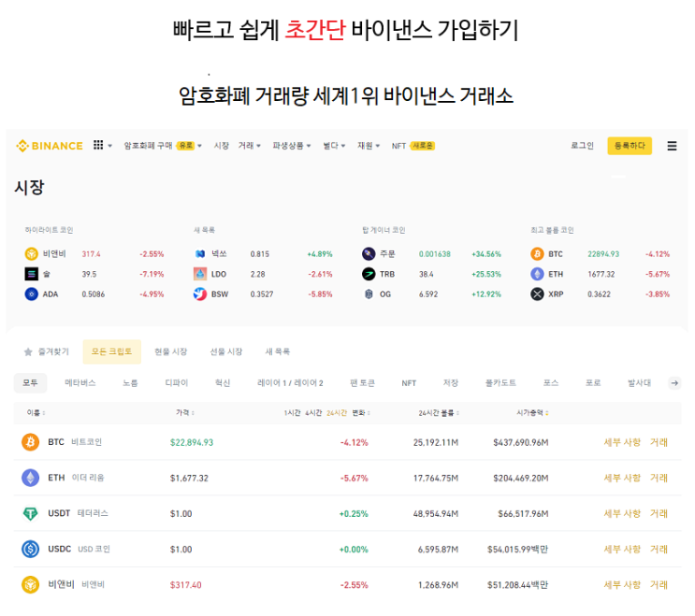The height and width of the screenshot is (616, 695).
Task: Switch change period to 24시간
Action: [337, 413]
